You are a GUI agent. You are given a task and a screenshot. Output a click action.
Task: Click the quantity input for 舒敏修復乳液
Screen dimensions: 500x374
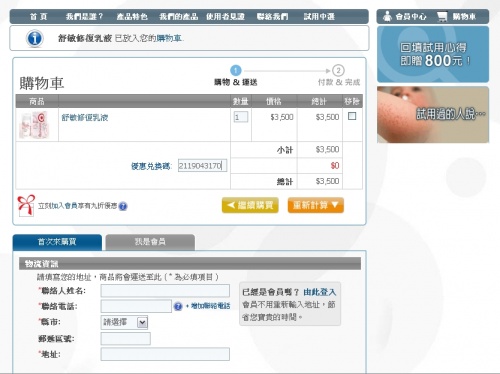[241, 117]
